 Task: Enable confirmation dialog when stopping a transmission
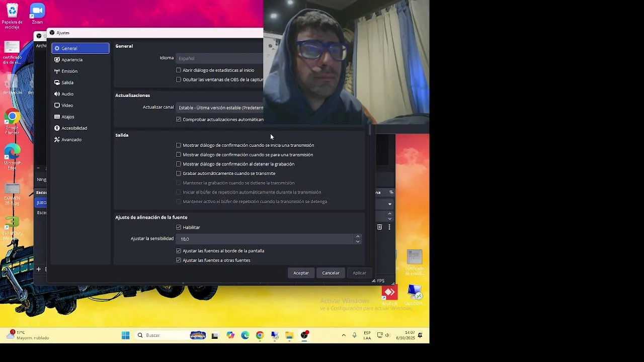(x=179, y=155)
